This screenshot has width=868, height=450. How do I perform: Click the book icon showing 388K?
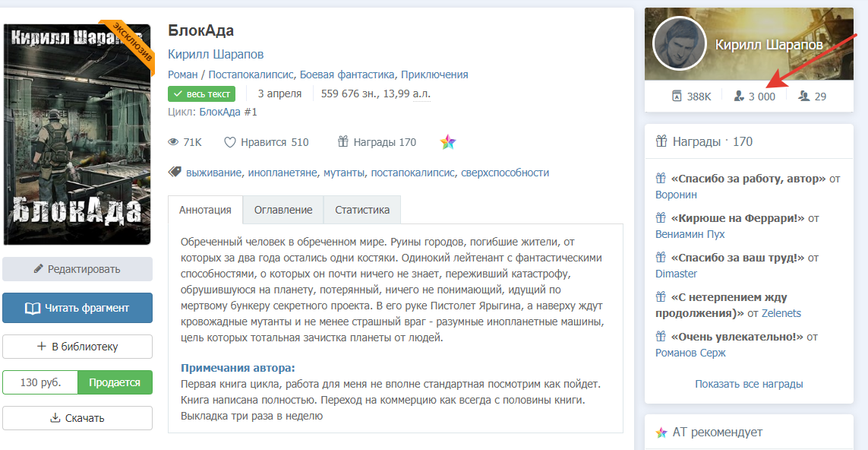pos(677,97)
